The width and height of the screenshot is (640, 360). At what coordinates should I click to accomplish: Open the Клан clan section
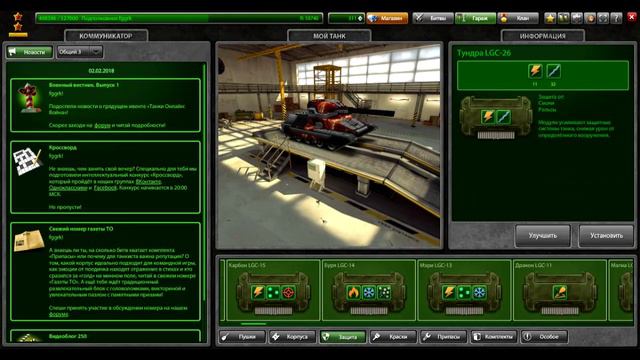tap(518, 18)
